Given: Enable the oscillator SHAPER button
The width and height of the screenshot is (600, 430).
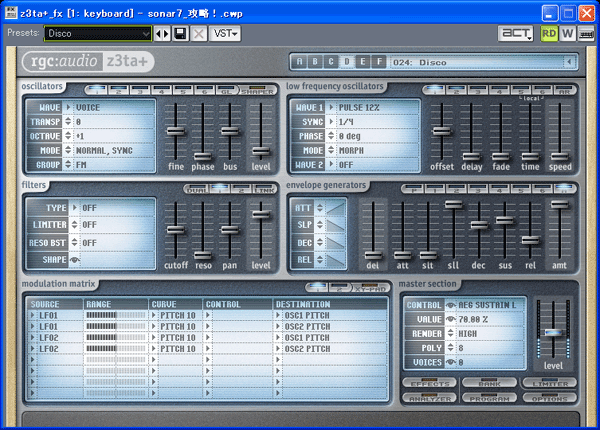Looking at the screenshot, I should [258, 91].
